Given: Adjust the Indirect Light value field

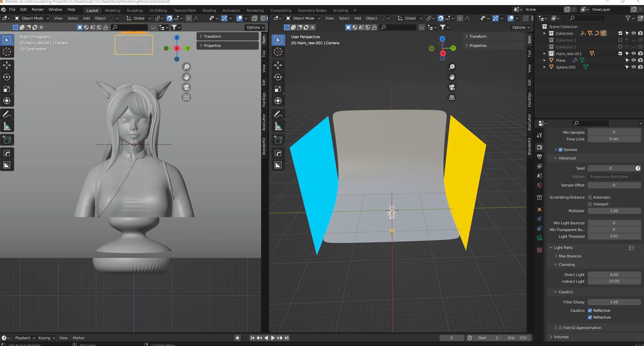Looking at the screenshot, I should 614,281.
